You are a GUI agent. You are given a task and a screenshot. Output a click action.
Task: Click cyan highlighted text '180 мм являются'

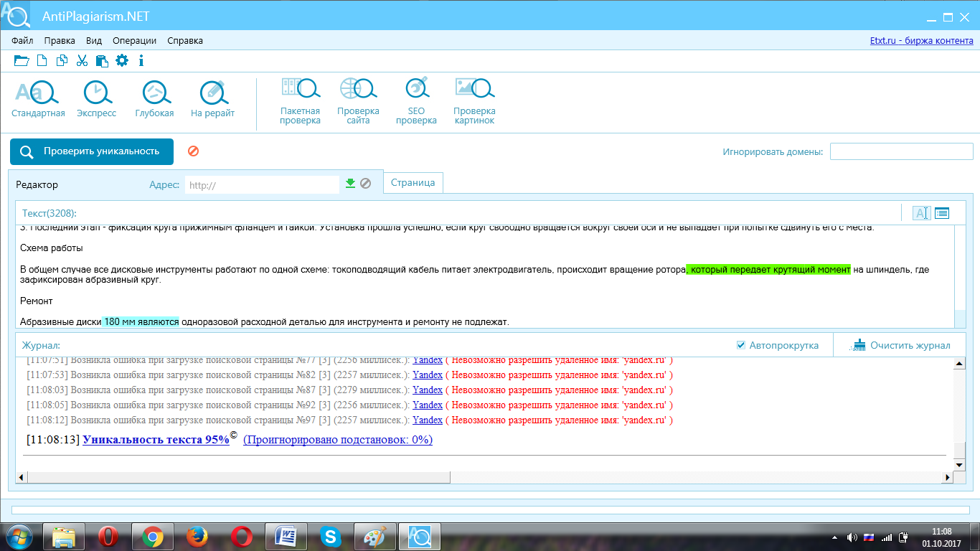pos(140,322)
